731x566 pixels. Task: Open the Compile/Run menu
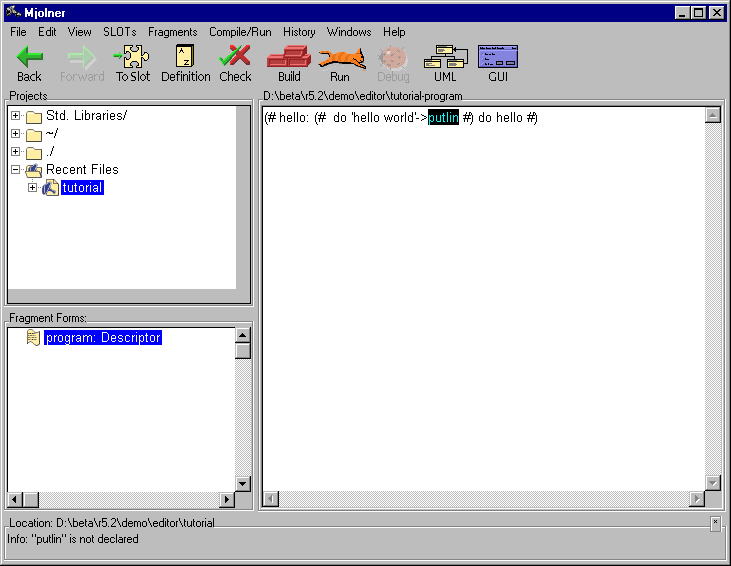tap(240, 32)
